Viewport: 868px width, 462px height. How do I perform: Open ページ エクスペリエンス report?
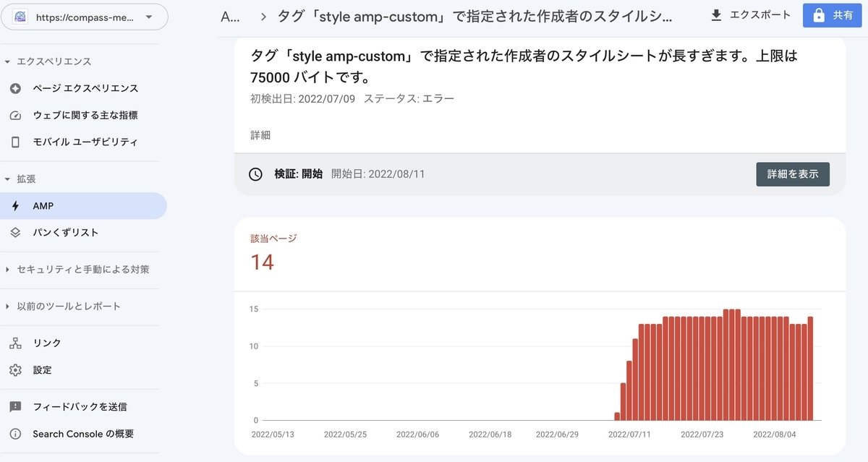tap(83, 88)
